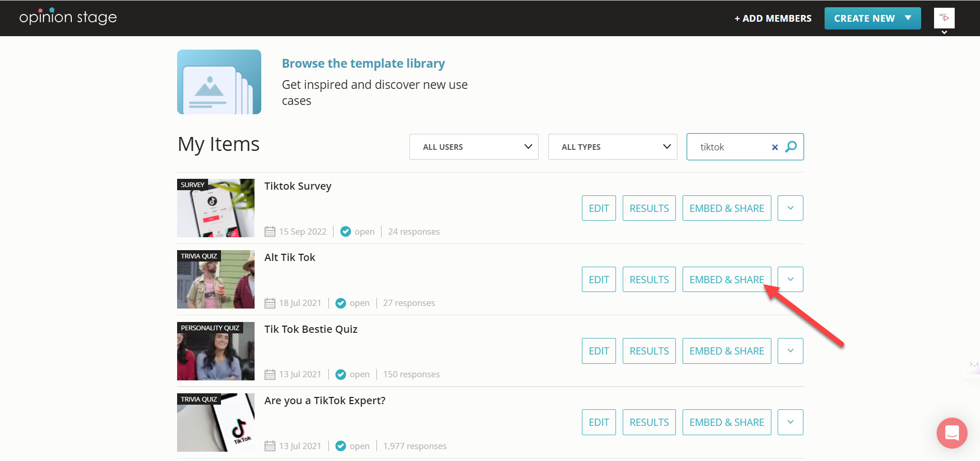View RESULTS for Alt Tik Tok
The width and height of the screenshot is (980, 461).
(x=649, y=279)
